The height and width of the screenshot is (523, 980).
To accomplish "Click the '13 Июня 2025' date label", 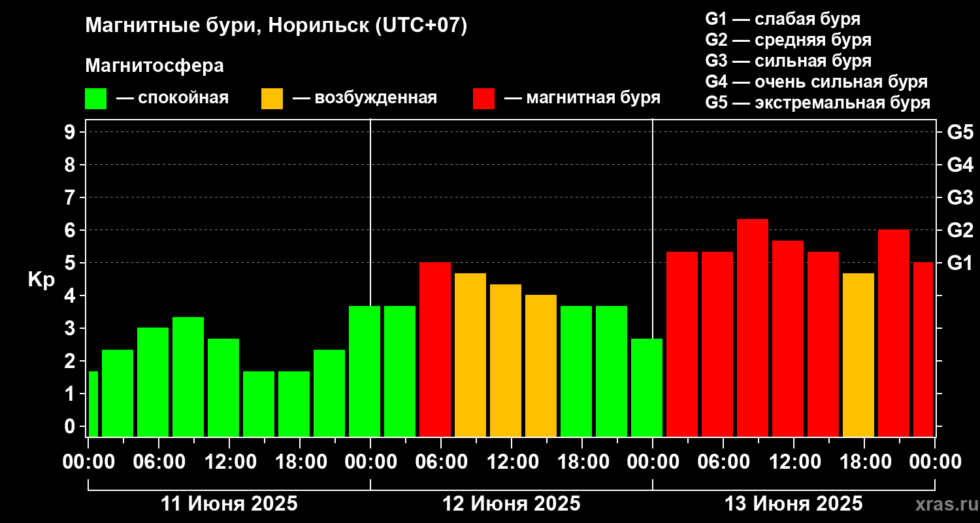I will (794, 503).
